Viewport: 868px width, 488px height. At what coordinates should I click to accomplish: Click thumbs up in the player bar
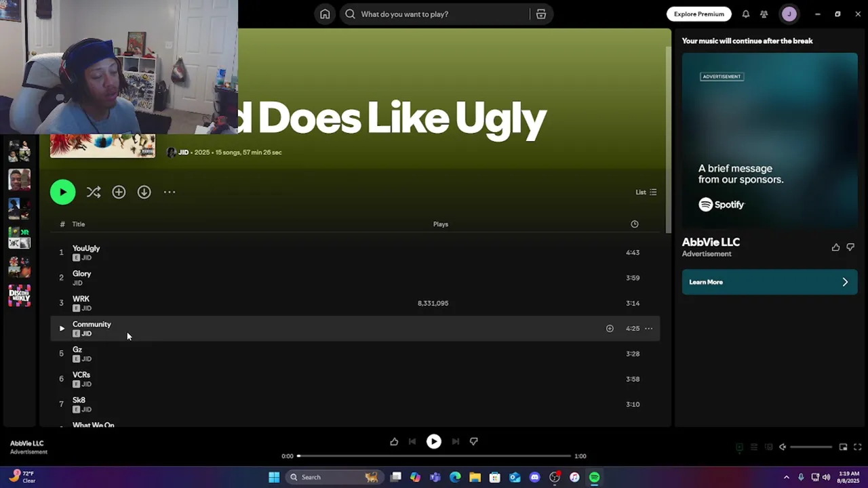394,442
